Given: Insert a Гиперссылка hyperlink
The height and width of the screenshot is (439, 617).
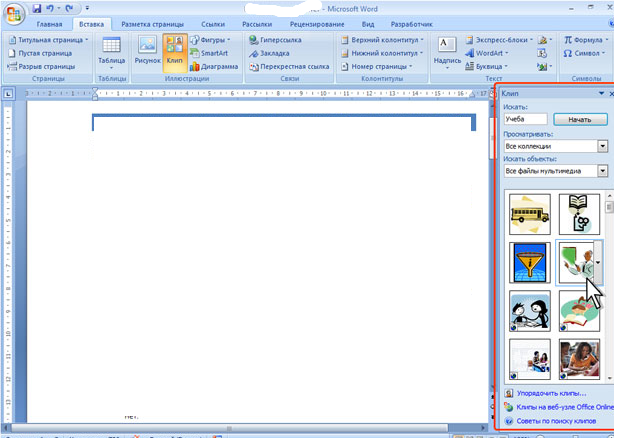Looking at the screenshot, I should 275,40.
